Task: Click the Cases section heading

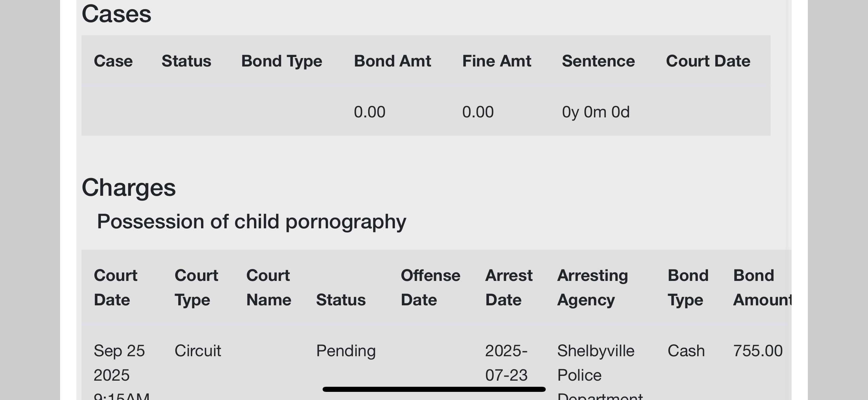Action: [116, 14]
